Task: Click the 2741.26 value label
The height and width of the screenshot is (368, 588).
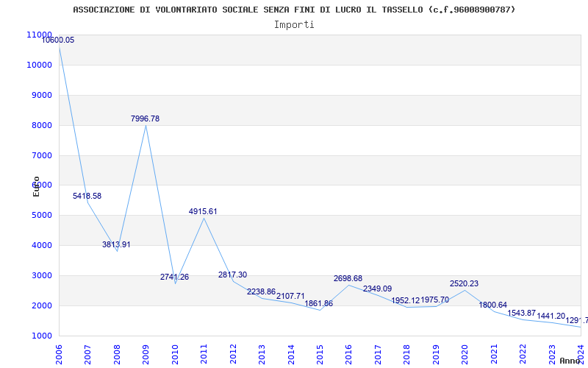Action: tap(174, 277)
